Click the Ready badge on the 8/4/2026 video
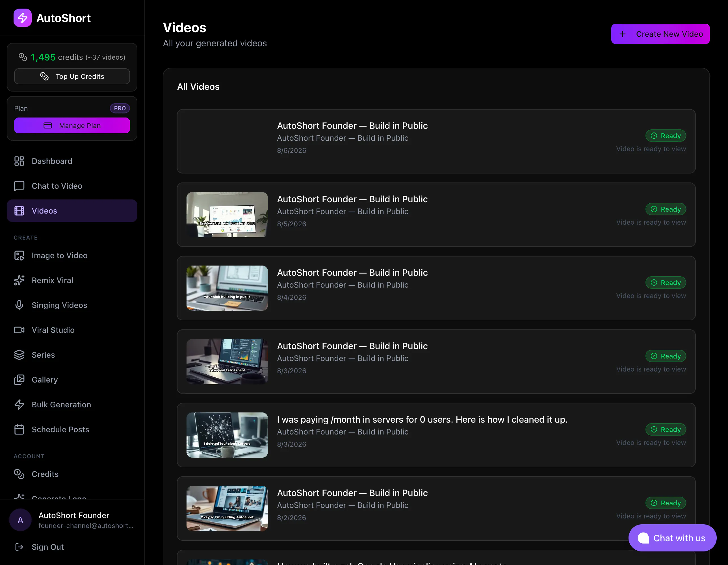This screenshot has width=728, height=565. pyautogui.click(x=666, y=282)
